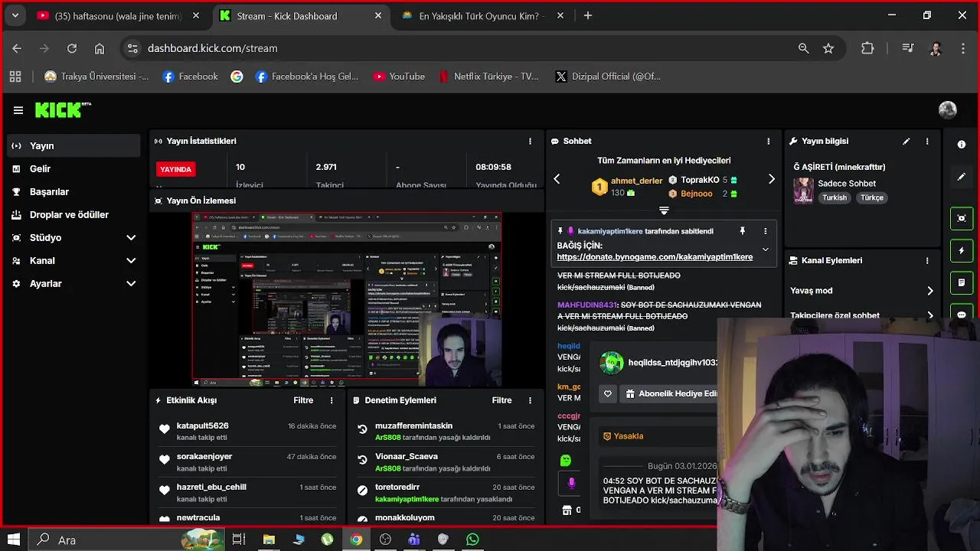Open Filtre in Etkinlik Akışı panel
This screenshot has height=551, width=980.
click(303, 400)
